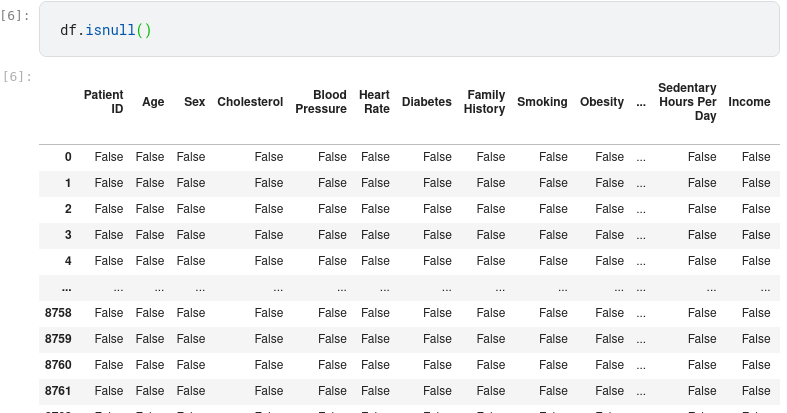Image resolution: width=787 pixels, height=413 pixels.
Task: Click the Patient ID column header
Action: [x=103, y=102]
